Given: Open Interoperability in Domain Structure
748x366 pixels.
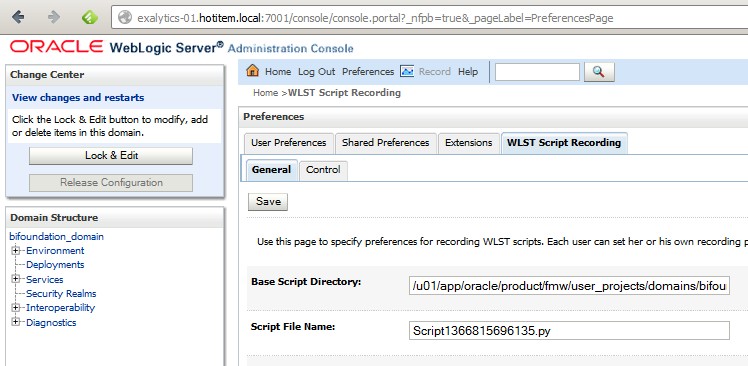Looking at the screenshot, I should (61, 308).
